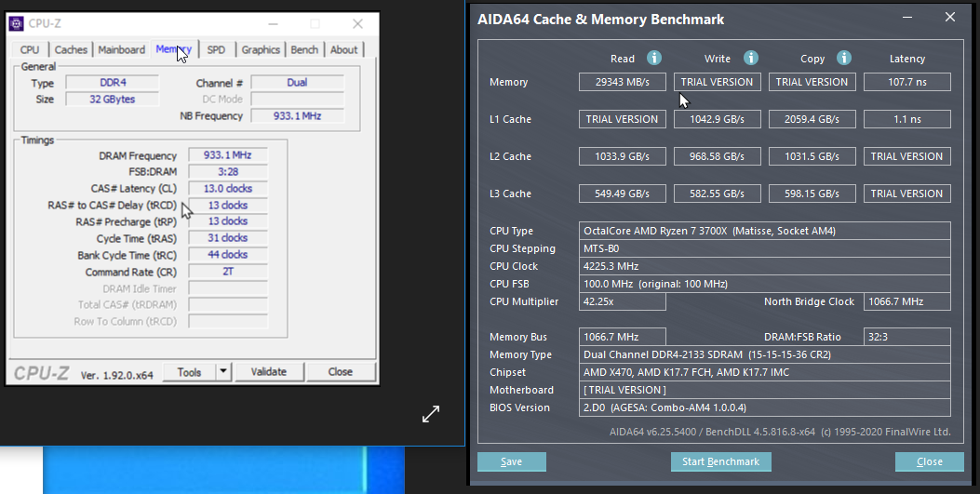Click Start Benchmark button
The image size is (980, 494).
click(x=720, y=461)
